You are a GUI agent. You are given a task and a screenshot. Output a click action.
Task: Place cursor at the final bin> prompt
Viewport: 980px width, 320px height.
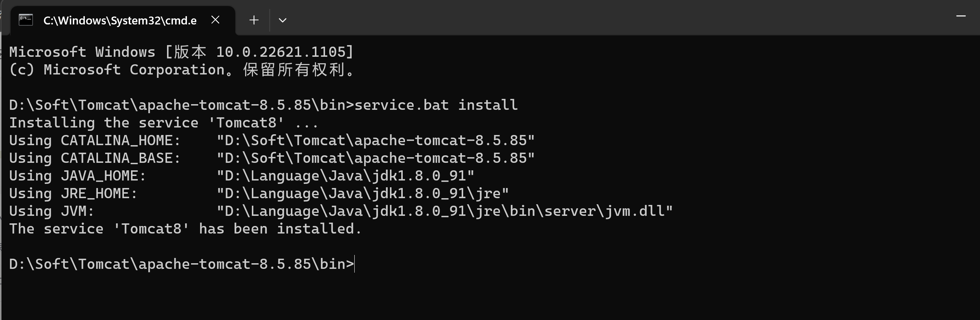click(x=355, y=264)
